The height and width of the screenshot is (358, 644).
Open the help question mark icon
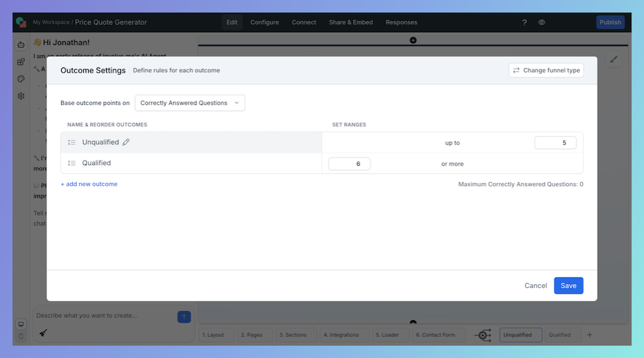click(x=524, y=22)
